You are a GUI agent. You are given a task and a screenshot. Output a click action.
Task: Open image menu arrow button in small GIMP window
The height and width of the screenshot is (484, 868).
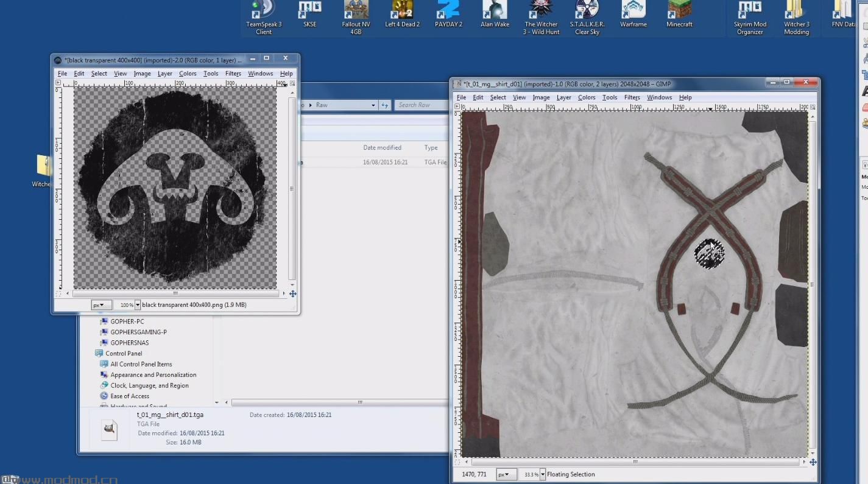click(58, 82)
